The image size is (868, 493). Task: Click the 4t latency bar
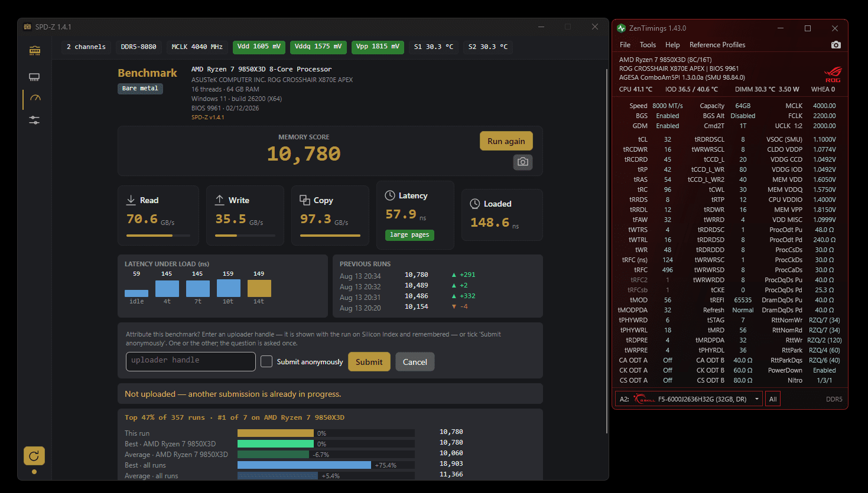point(167,289)
